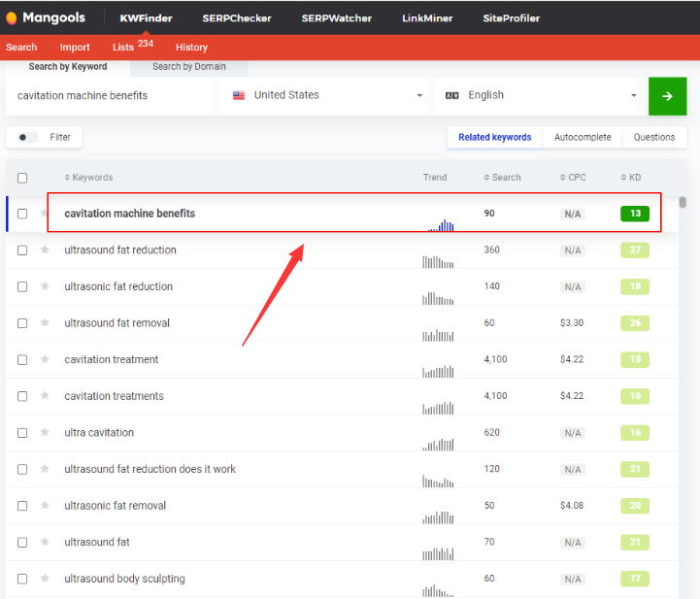Open trend chart for 'cavitation machine benefits'
The image size is (700, 599).
point(441,225)
